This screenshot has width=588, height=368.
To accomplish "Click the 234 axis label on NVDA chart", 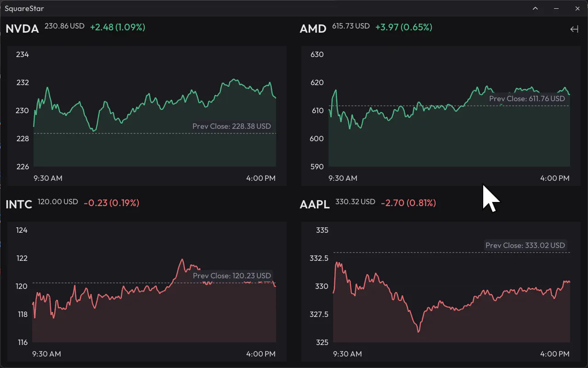I will 23,54.
